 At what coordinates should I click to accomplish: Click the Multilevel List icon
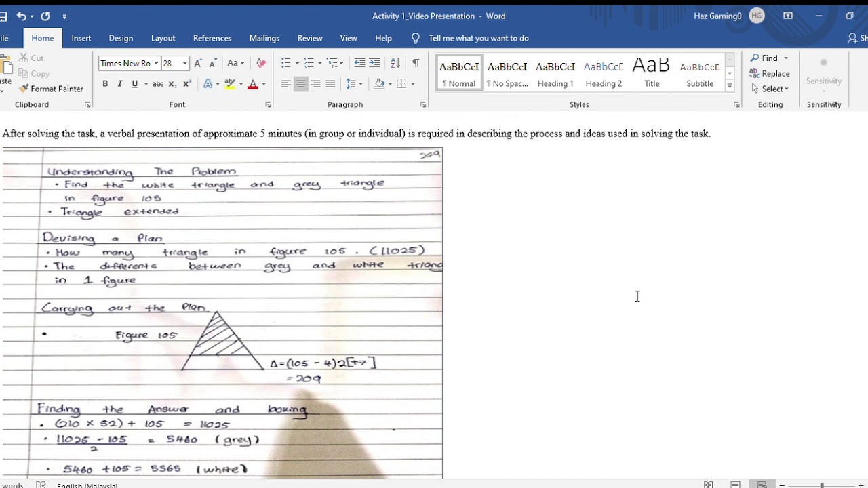tap(332, 63)
